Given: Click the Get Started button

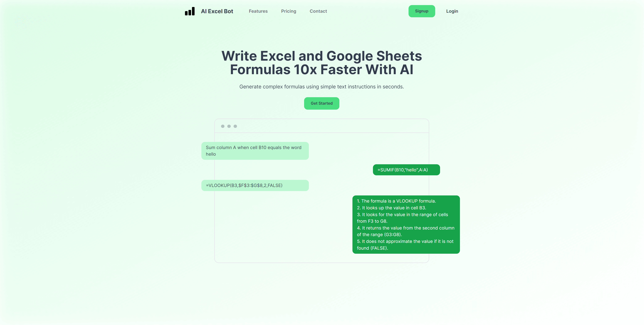Looking at the screenshot, I should tap(321, 103).
